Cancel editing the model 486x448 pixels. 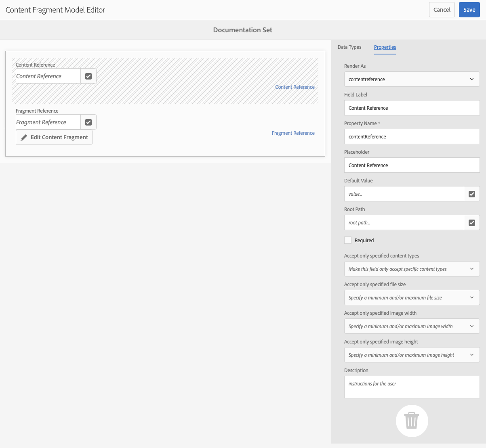tap(442, 10)
